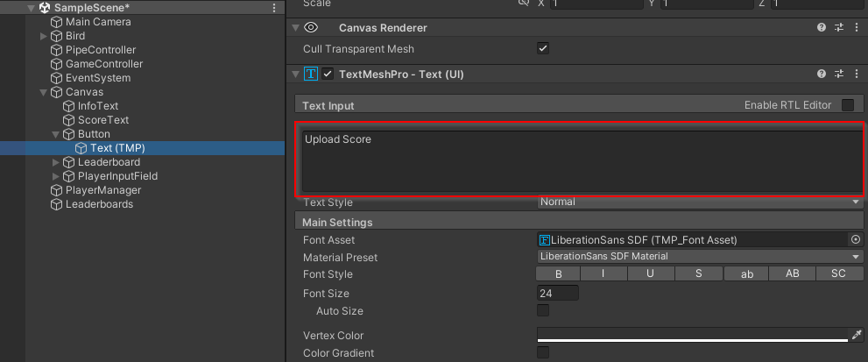
Task: Click the Font Asset object picker circle
Action: tap(855, 239)
